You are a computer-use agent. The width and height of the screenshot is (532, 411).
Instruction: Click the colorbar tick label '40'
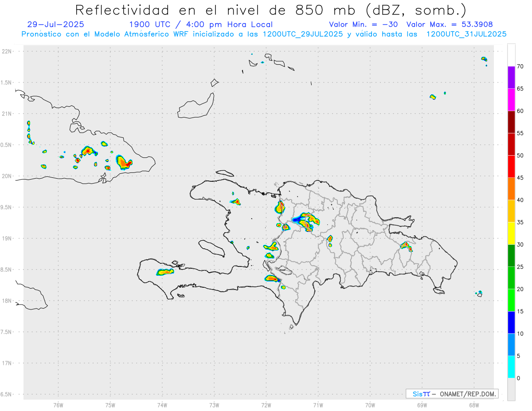click(520, 200)
